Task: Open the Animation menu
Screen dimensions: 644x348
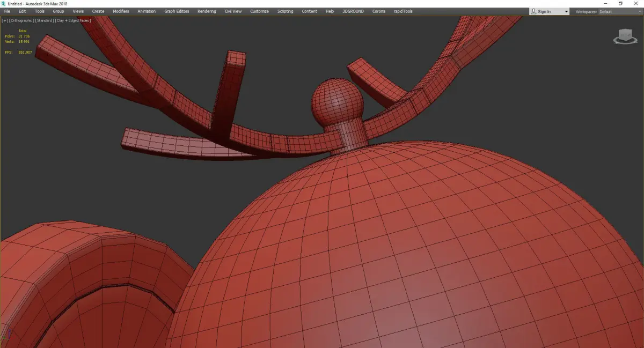Action: click(x=147, y=11)
